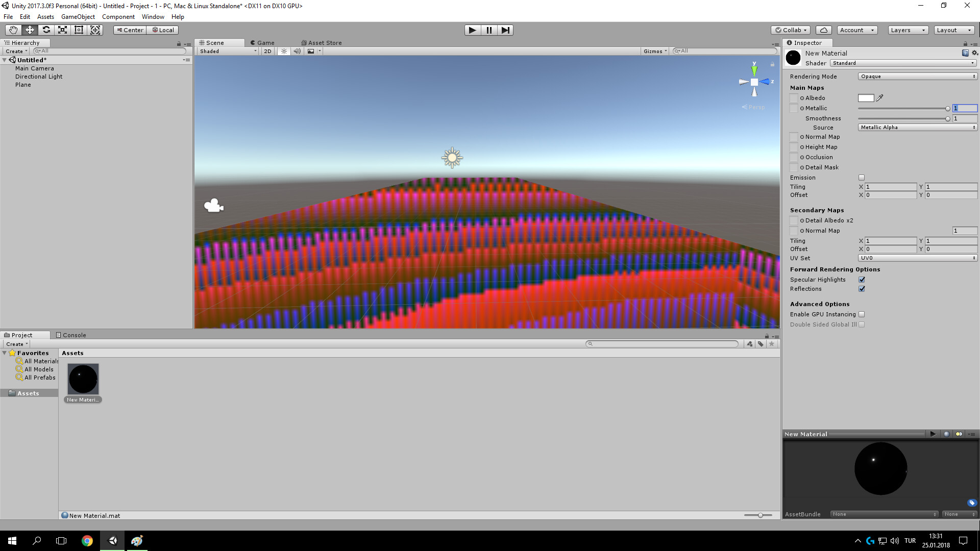Select the Scale tool
980x551 pixels.
point(62,30)
